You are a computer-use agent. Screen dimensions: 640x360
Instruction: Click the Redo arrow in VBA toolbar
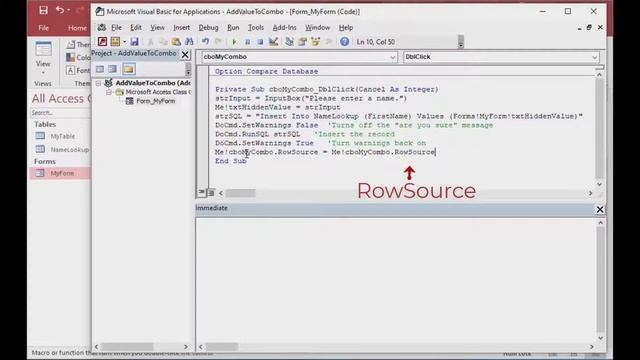pos(218,42)
